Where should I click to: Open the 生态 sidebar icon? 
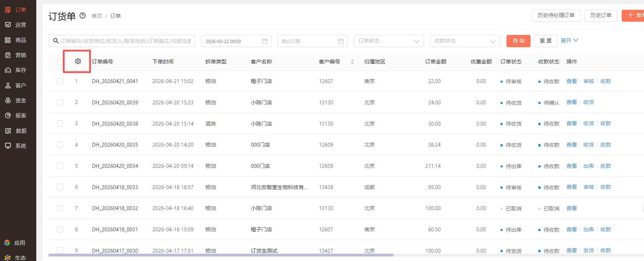point(7,258)
